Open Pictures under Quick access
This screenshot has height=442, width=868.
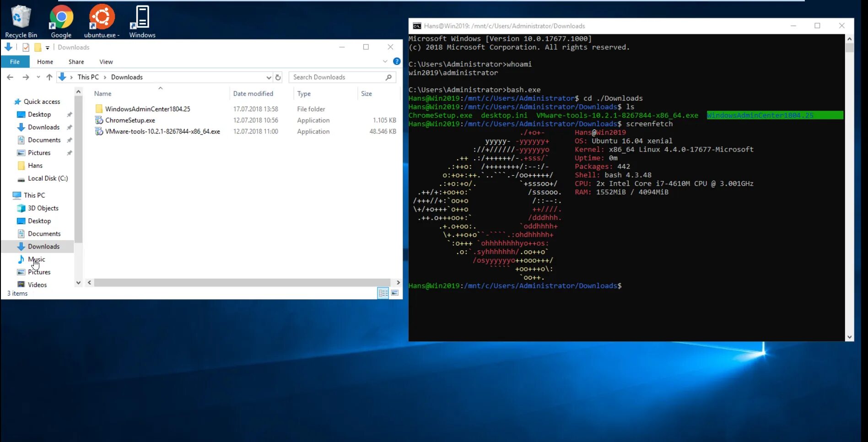(39, 153)
